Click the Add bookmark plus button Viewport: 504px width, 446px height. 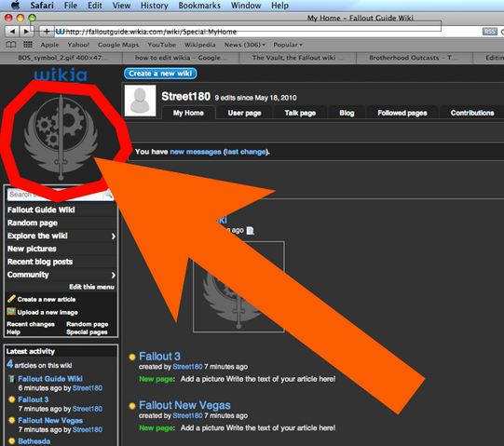coord(47,32)
